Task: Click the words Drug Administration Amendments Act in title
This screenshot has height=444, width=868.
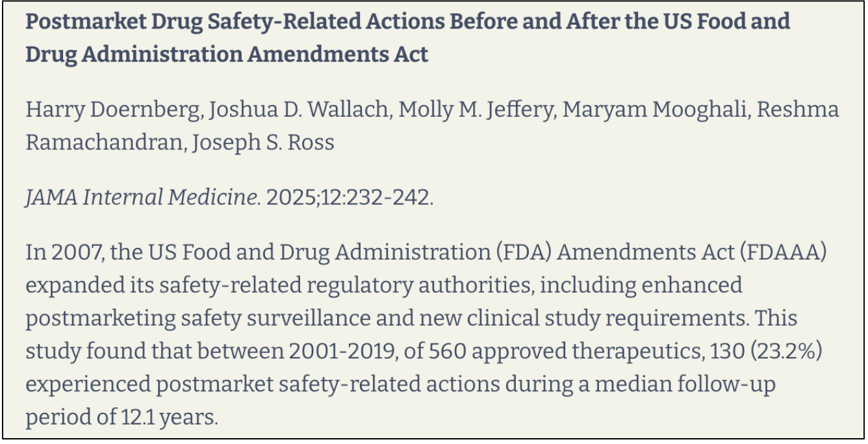Action: pos(227,55)
